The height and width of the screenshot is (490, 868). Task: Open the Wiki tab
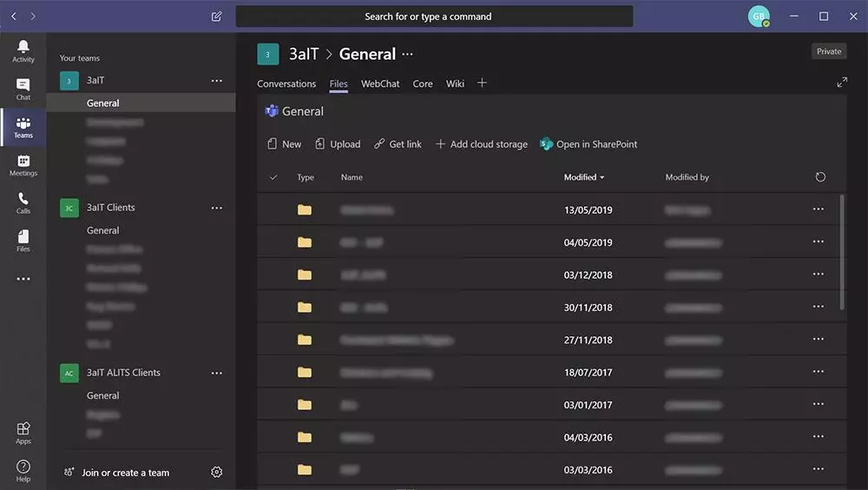455,83
